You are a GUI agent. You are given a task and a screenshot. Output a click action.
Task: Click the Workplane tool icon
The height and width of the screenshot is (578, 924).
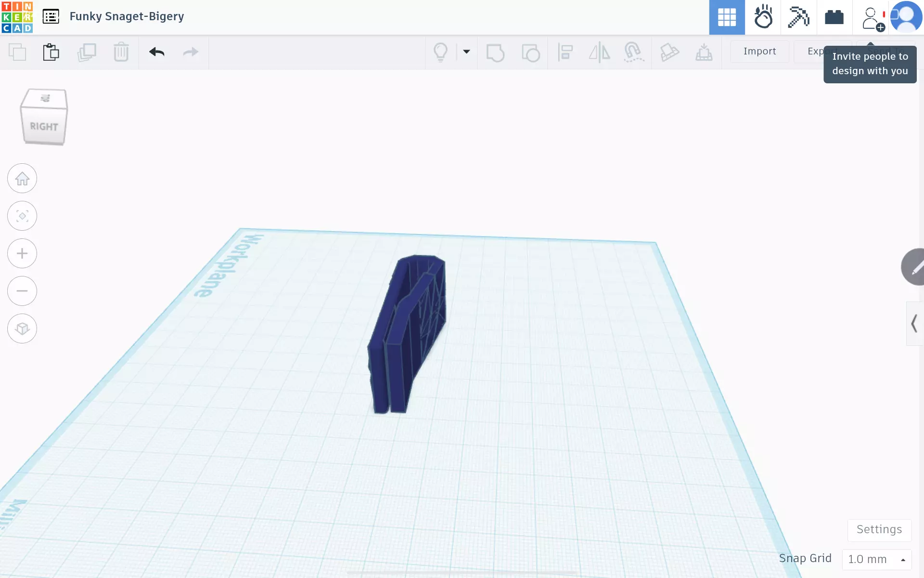click(704, 52)
